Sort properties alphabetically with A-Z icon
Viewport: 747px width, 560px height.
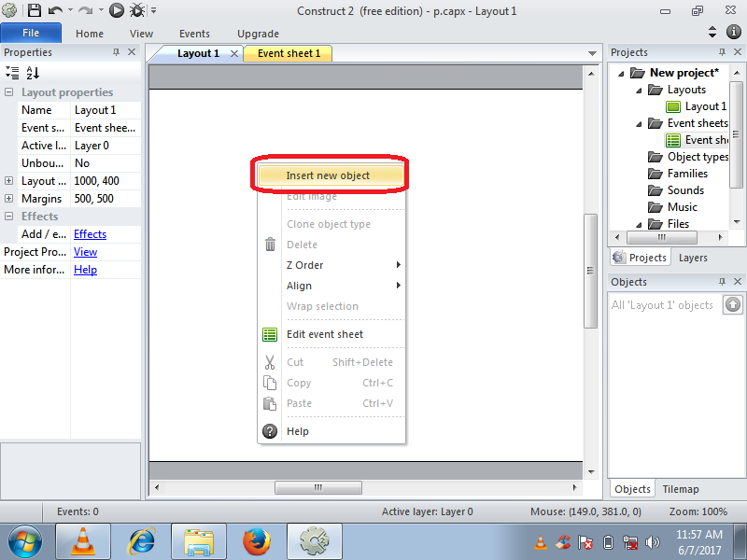33,73
